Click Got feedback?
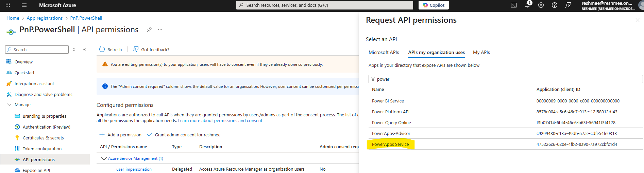This screenshot has width=644, height=173. [151, 50]
